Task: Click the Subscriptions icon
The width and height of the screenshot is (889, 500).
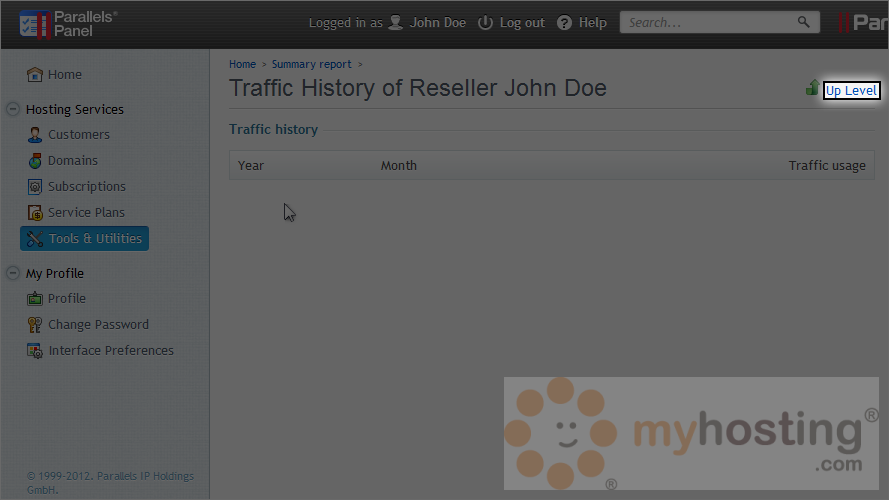Action: 35,187
